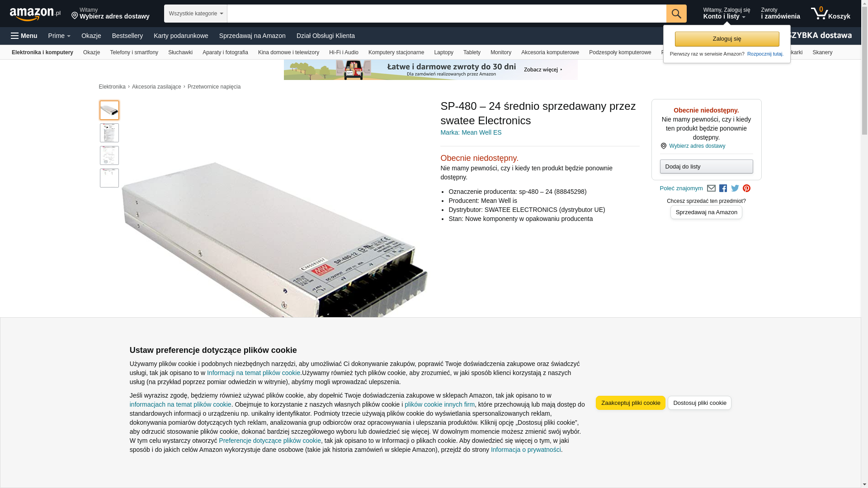Expand the Wszystkie kategorie search dropdown
The height and width of the screenshot is (488, 868).
click(196, 14)
